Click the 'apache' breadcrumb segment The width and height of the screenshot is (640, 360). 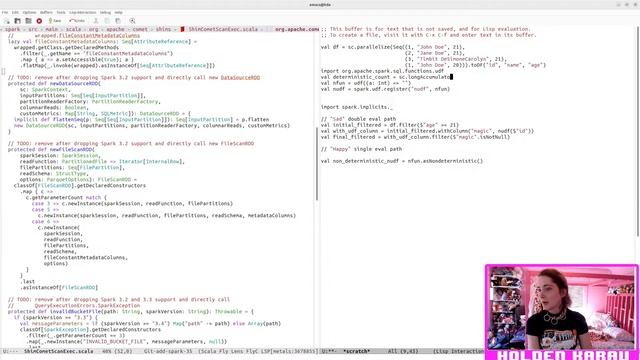click(116, 29)
